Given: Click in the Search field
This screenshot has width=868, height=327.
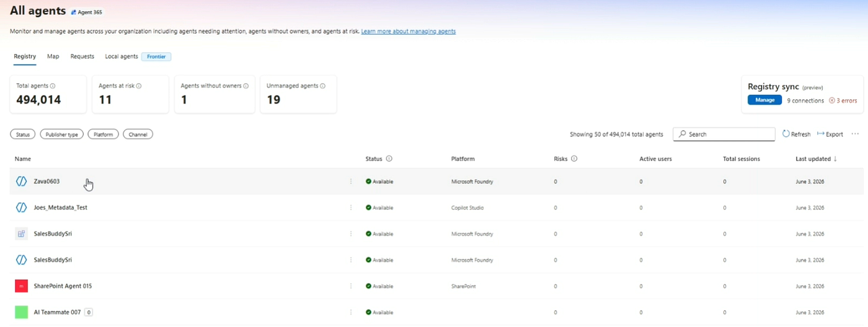Looking at the screenshot, I should tap(724, 134).
